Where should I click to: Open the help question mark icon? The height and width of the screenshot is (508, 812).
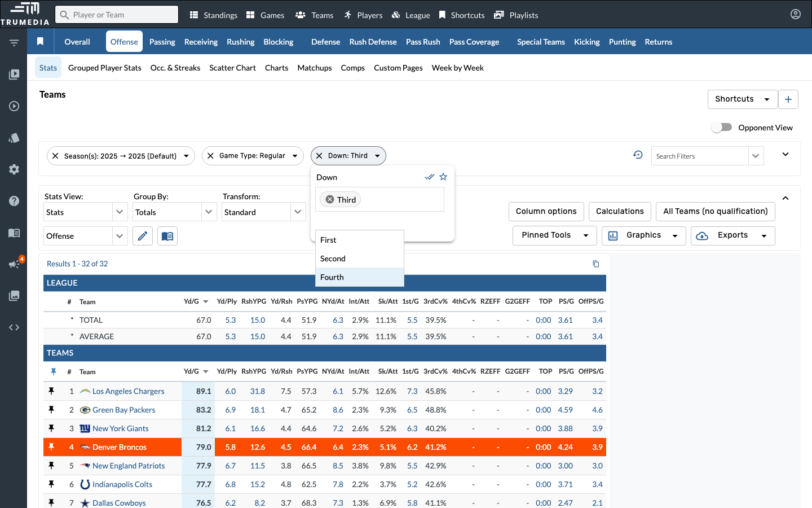pyautogui.click(x=14, y=201)
